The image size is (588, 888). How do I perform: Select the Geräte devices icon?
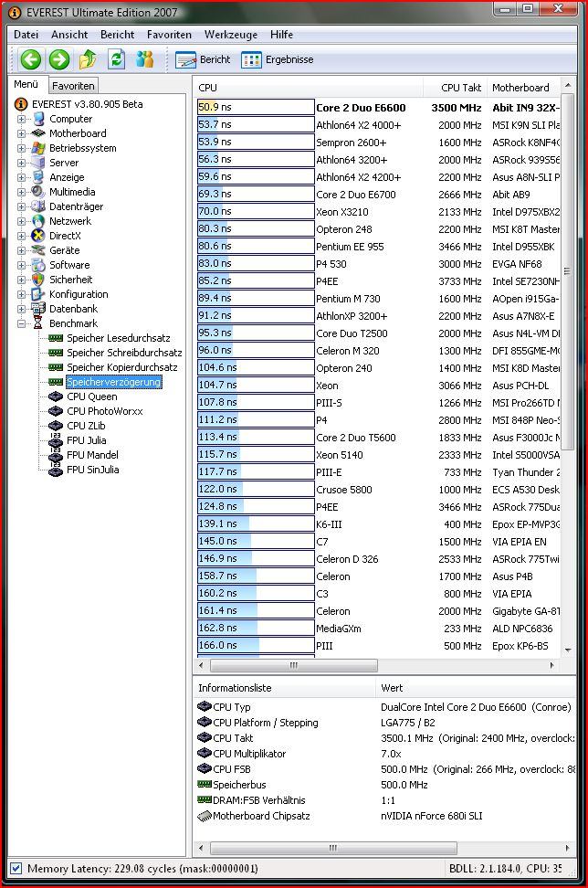38,250
